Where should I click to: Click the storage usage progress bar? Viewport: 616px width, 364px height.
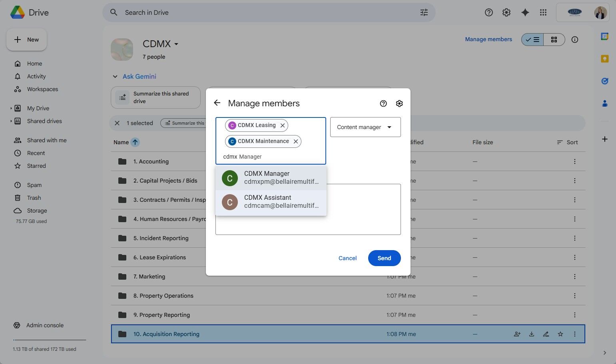pos(50,340)
